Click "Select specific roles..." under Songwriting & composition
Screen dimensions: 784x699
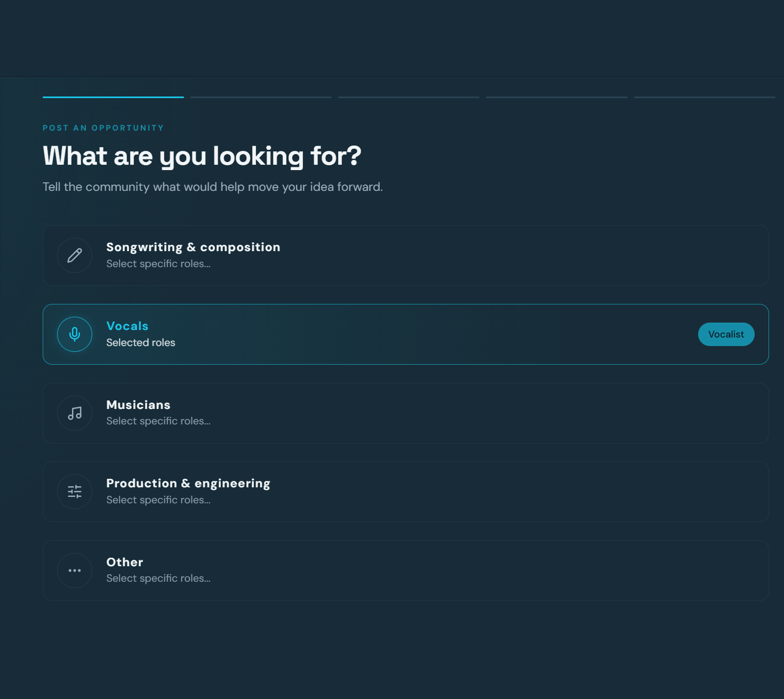point(158,263)
